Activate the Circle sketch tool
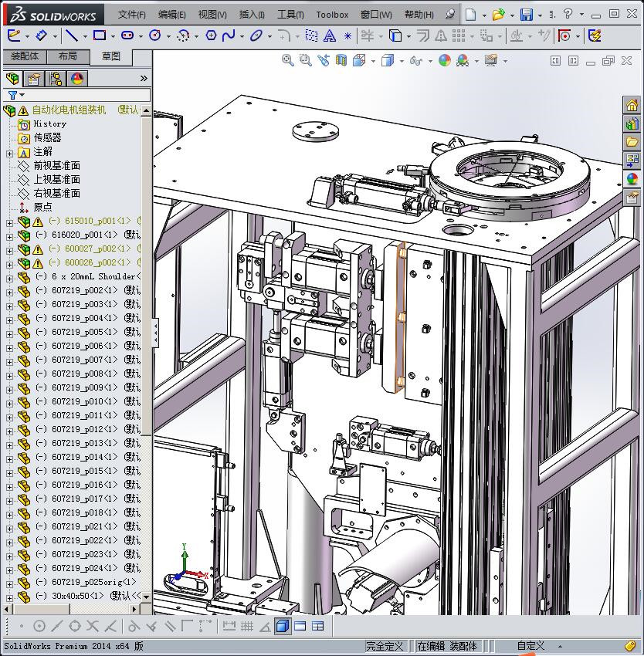The width and height of the screenshot is (644, 656). [x=155, y=36]
